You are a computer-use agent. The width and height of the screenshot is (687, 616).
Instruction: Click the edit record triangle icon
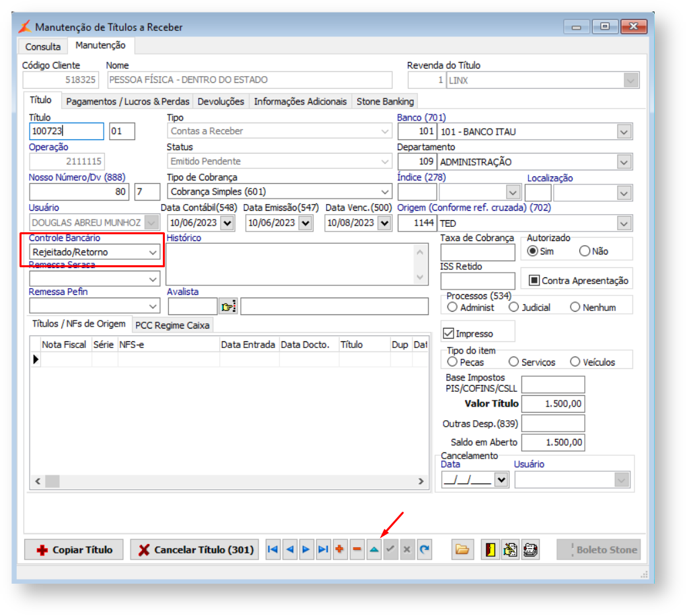click(x=373, y=549)
